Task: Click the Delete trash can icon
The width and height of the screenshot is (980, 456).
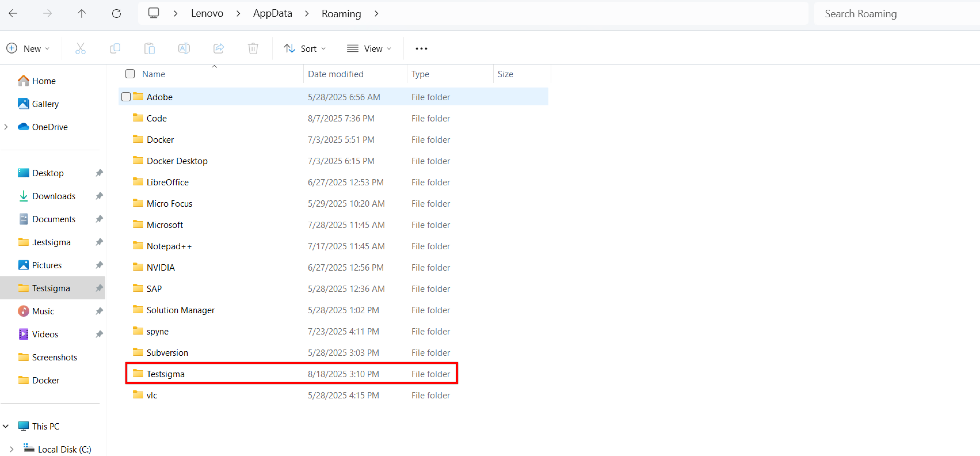Action: 253,48
